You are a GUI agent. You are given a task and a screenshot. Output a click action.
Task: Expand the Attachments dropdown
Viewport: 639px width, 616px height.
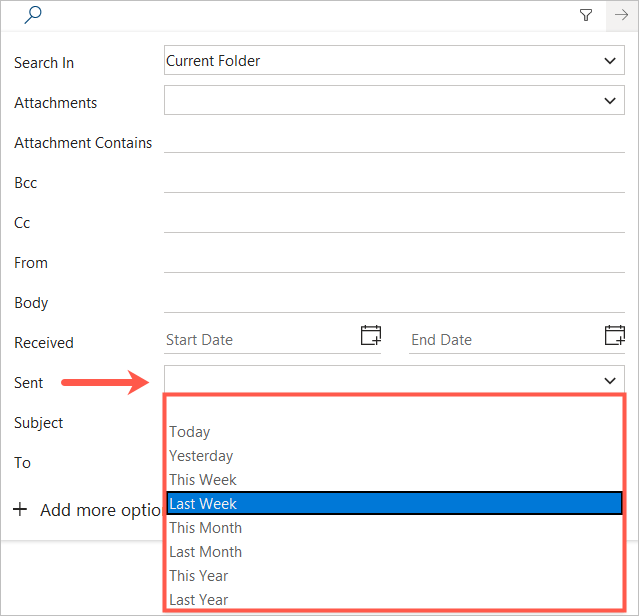point(611,101)
